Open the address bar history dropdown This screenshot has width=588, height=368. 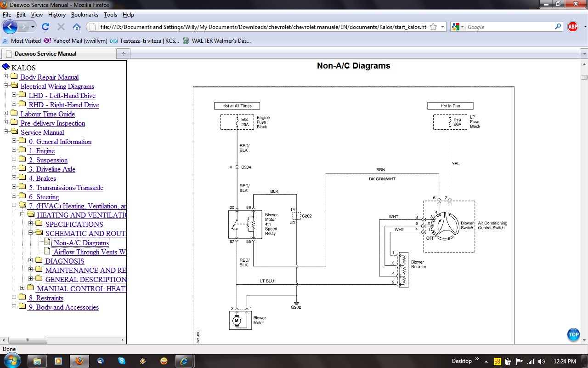[x=443, y=27]
